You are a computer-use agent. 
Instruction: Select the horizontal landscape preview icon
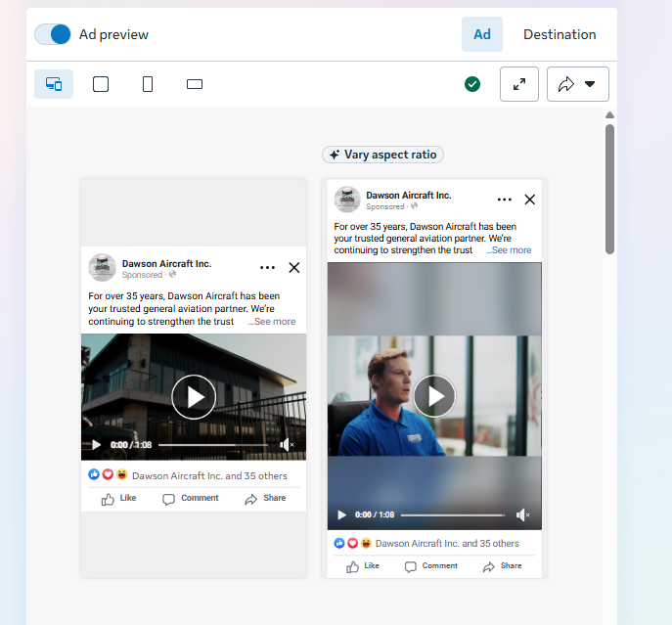click(x=195, y=84)
